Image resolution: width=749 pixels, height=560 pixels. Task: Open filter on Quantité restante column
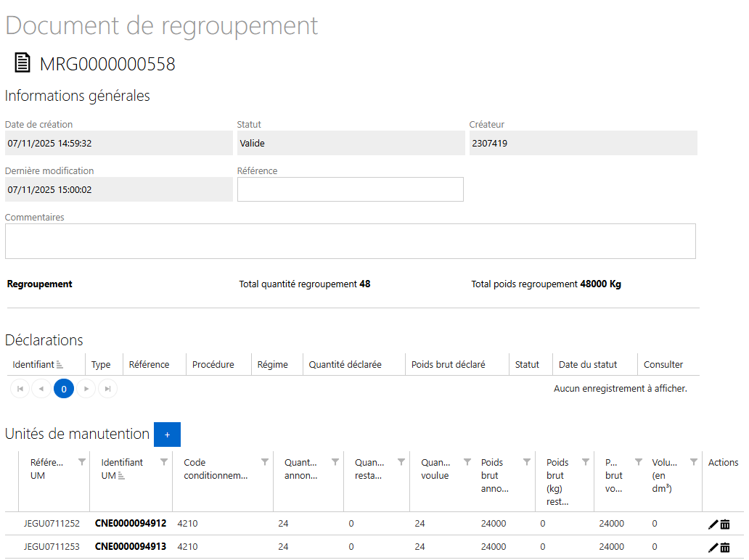(x=401, y=462)
